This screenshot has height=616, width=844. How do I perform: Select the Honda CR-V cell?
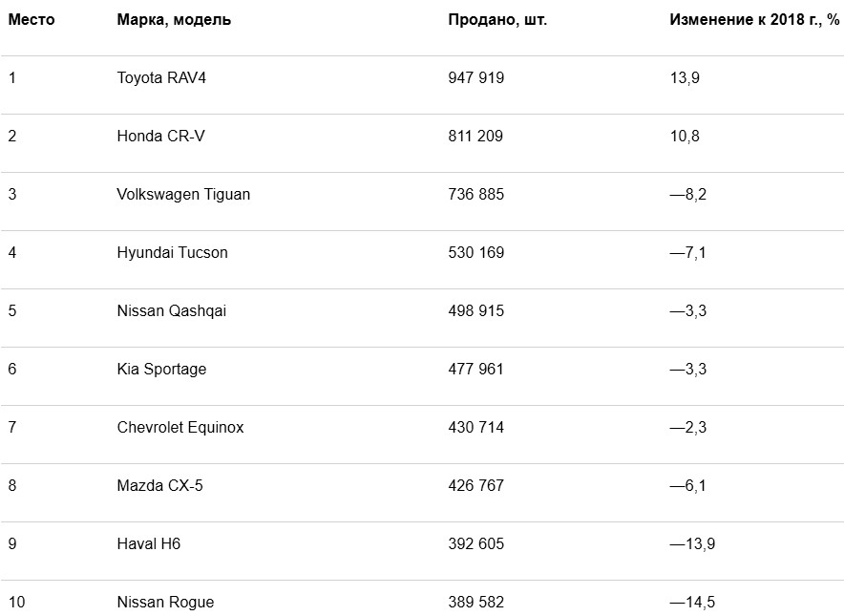tap(161, 136)
